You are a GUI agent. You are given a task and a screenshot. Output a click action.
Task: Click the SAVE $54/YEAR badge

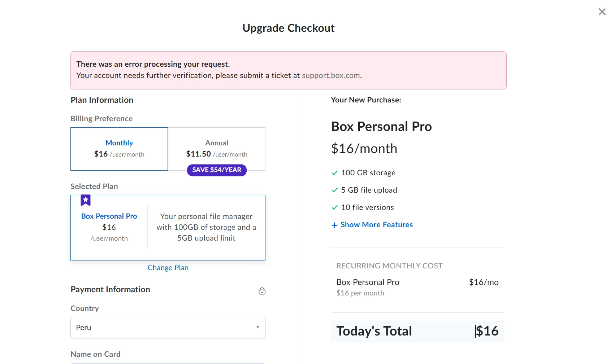coord(217,170)
